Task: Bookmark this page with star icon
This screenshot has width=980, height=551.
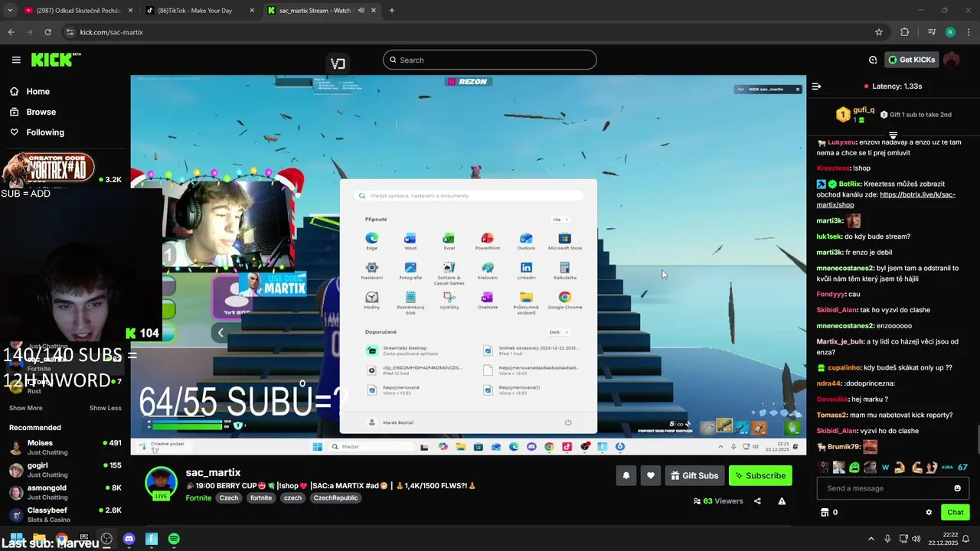Action: (879, 32)
